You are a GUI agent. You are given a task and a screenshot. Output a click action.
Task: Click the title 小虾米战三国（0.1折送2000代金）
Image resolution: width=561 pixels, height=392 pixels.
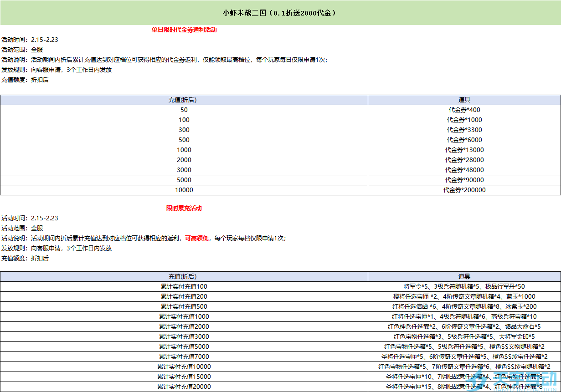pyautogui.click(x=280, y=13)
